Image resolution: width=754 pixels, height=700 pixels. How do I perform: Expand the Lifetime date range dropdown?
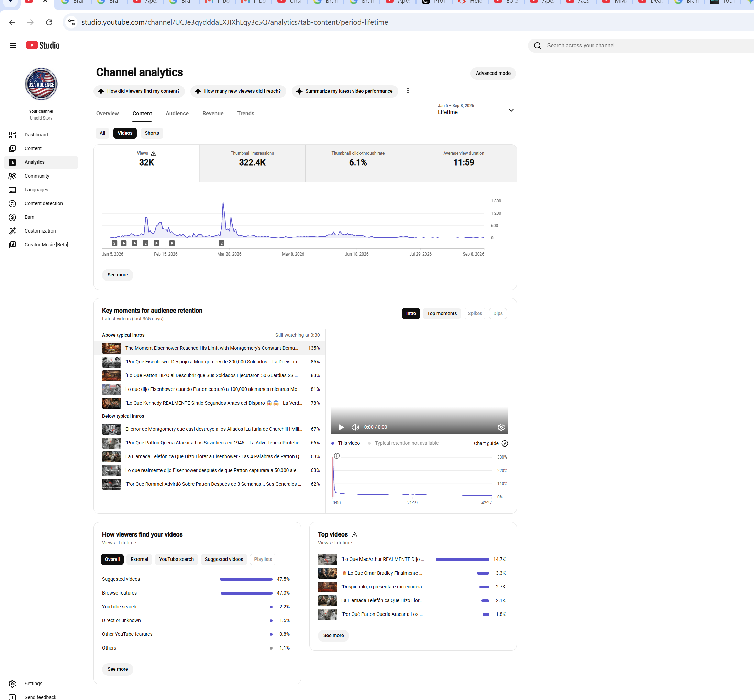pyautogui.click(x=476, y=110)
